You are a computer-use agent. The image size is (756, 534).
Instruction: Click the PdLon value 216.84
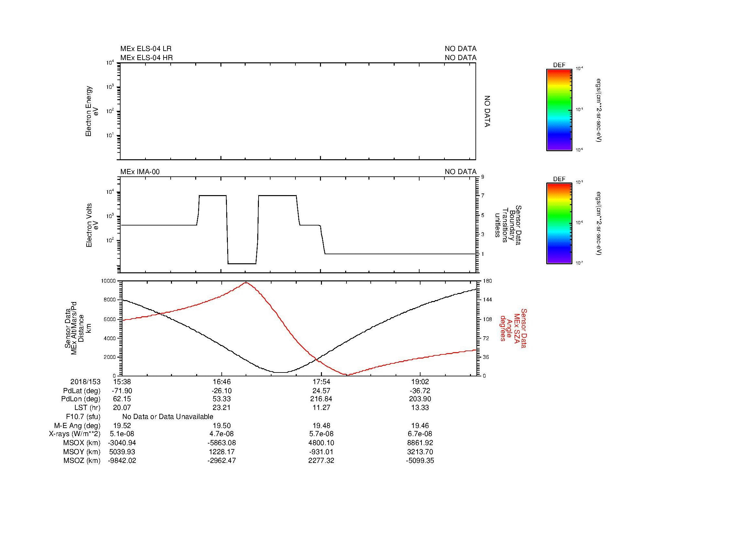321,399
